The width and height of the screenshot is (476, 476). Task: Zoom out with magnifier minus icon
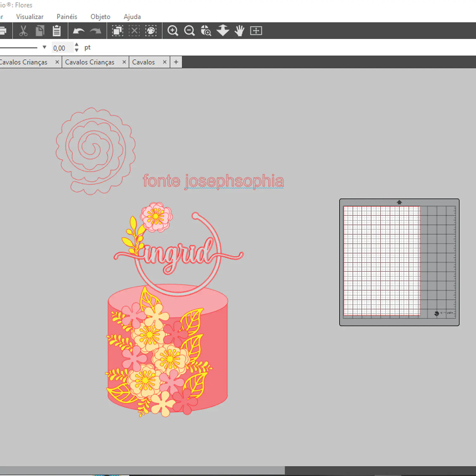189,31
